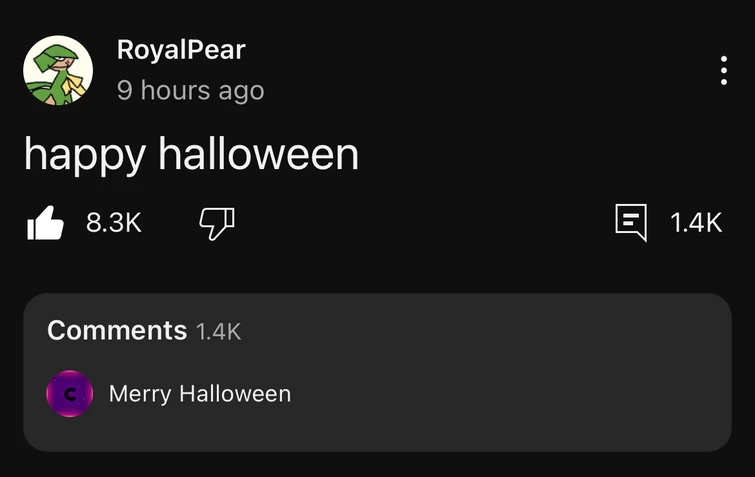The image size is (755, 477).
Task: Open RoyalPear's profile avatar
Action: (x=58, y=71)
